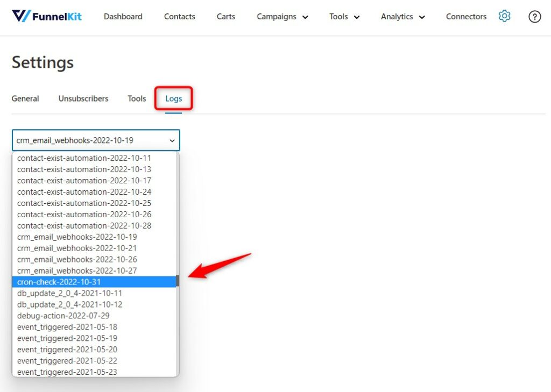
Task: Click the FunnelKit logo
Action: pos(47,16)
